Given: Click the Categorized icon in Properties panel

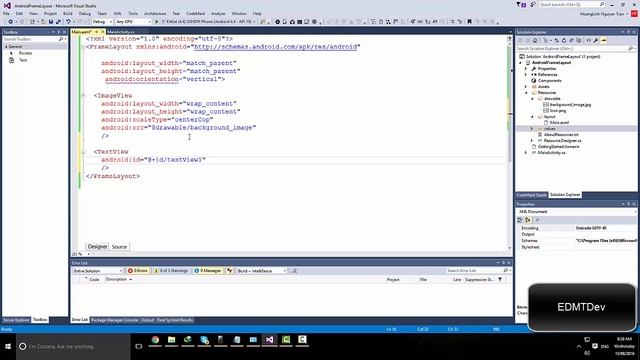Looking at the screenshot, I should [520, 220].
